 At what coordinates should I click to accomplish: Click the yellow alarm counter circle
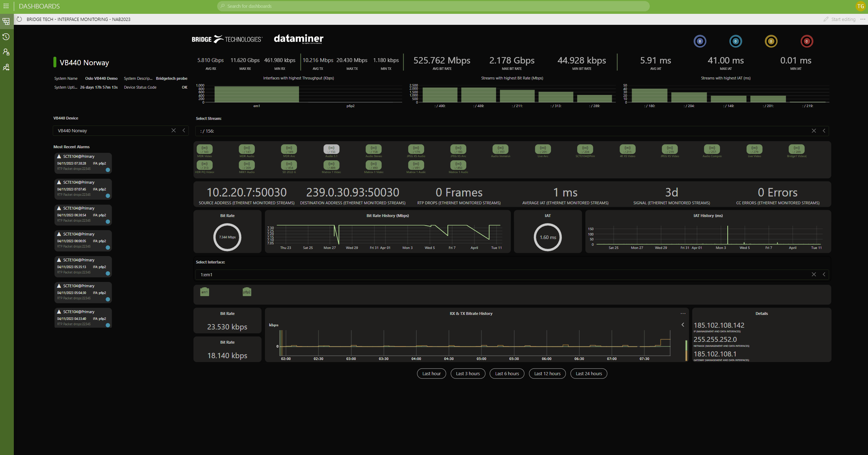coord(771,41)
